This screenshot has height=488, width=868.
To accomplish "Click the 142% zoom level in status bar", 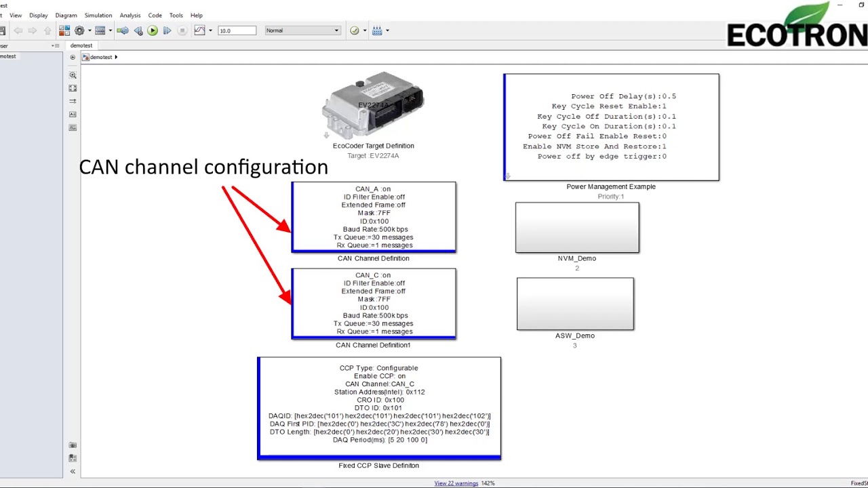I will pyautogui.click(x=488, y=483).
